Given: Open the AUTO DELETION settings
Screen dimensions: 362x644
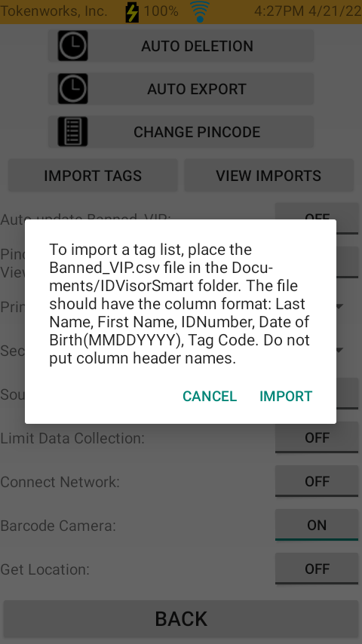Looking at the screenshot, I should [181, 45].
